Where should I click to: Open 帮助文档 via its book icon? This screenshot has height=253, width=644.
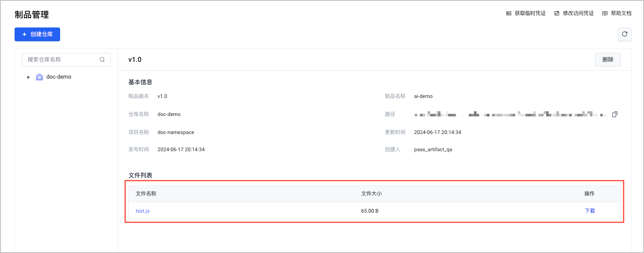click(605, 13)
